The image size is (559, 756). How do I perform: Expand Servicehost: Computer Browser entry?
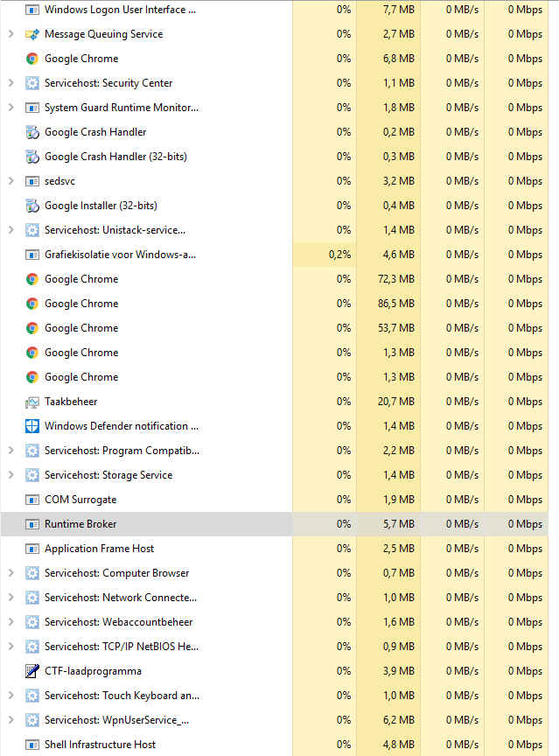10,573
